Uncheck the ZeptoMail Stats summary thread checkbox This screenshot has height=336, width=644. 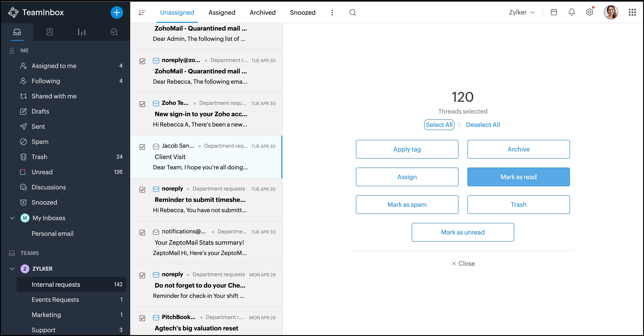click(142, 232)
